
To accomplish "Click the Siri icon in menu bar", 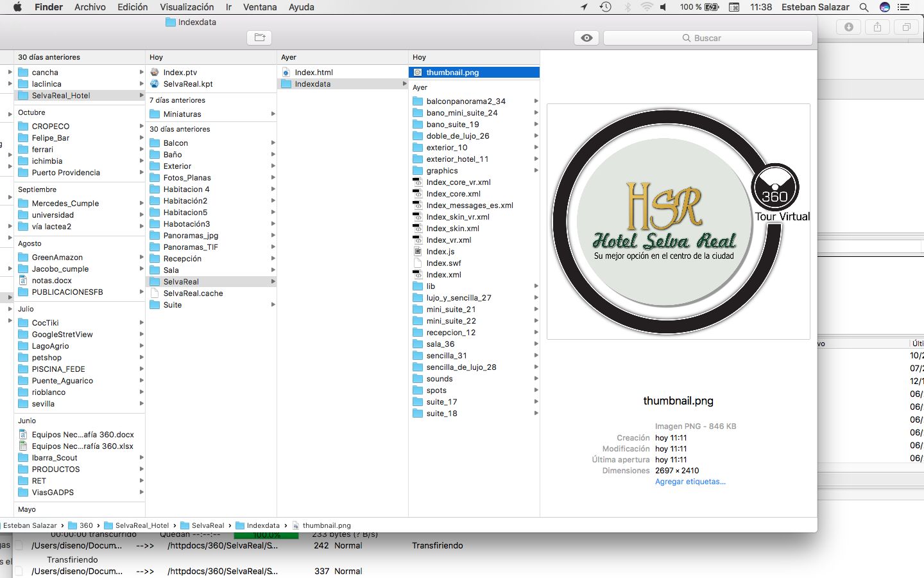I will 884,7.
